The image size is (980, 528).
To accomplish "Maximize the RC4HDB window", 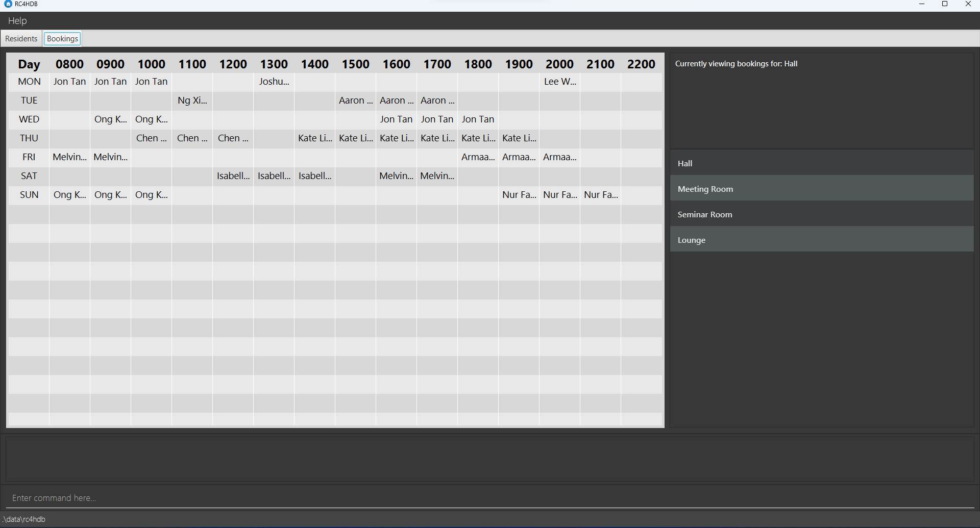I will [x=945, y=4].
